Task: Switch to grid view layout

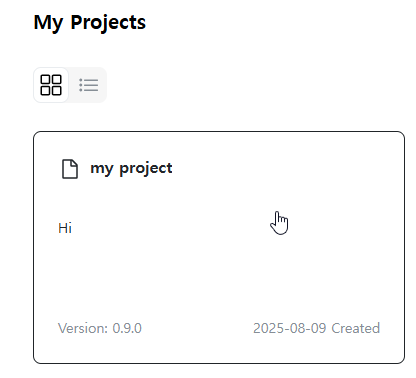Action: (x=51, y=85)
